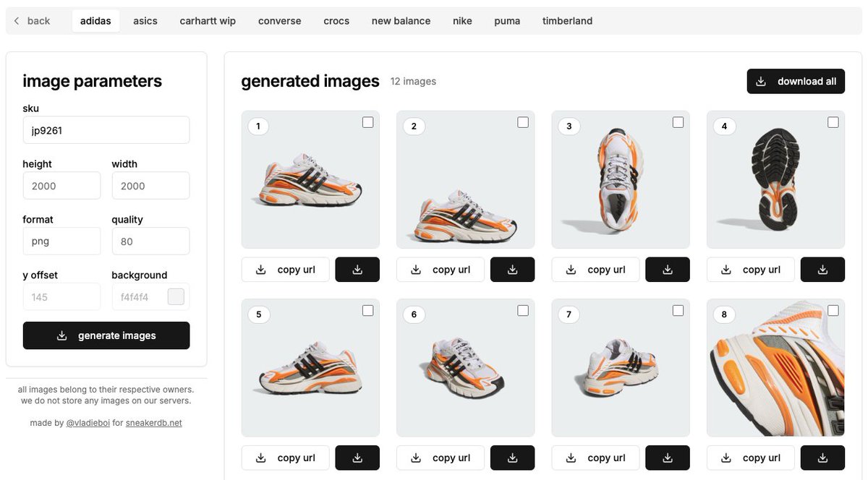Switch to the new balance brand tab
Screen dimensions: 868x480
coord(401,20)
